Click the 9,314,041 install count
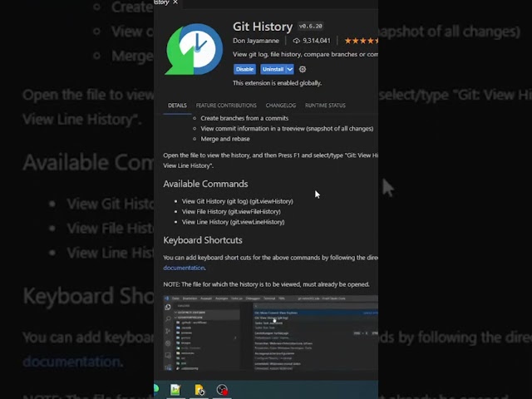Image resolution: width=532 pixels, height=399 pixels. [316, 41]
